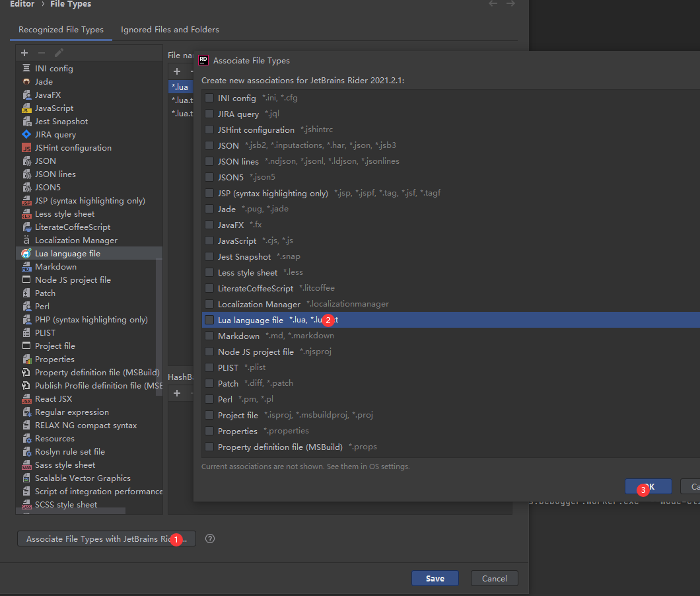Check the JSON association checkbox
The width and height of the screenshot is (700, 596).
(x=209, y=145)
